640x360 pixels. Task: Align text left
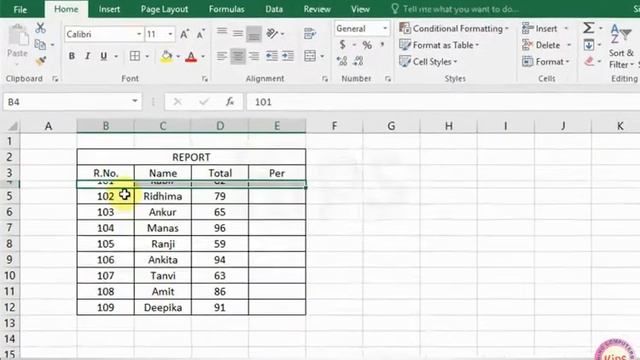pyautogui.click(x=222, y=56)
